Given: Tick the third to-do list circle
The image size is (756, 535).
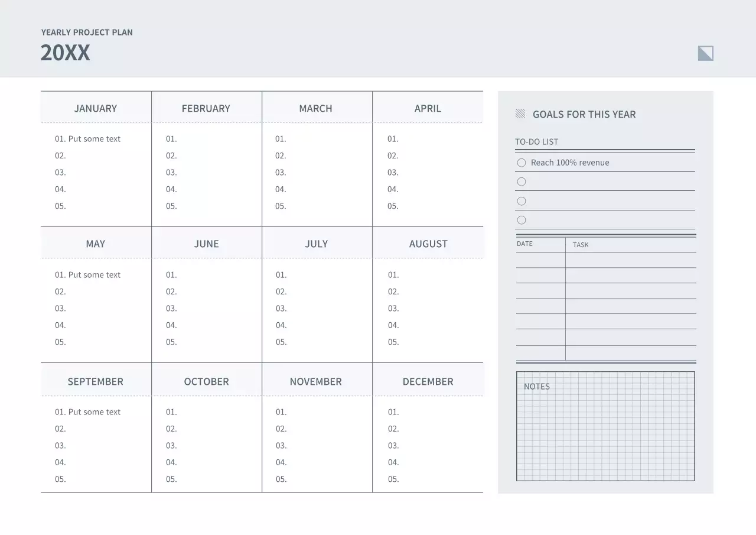Looking at the screenshot, I should pyautogui.click(x=522, y=201).
